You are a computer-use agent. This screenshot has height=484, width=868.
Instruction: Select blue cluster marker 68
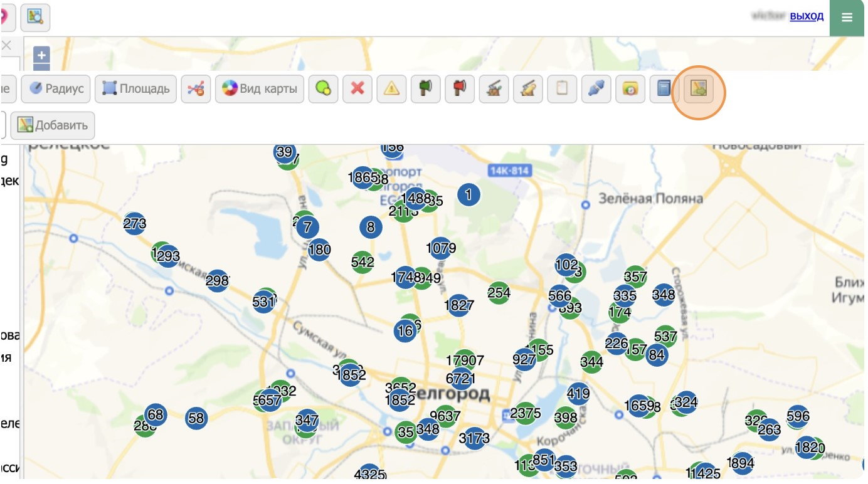(x=156, y=414)
